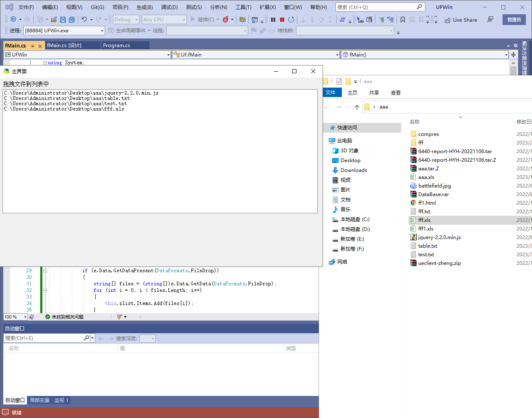Switch to the fMain.cs [设计] tab
Image resolution: width=532 pixels, height=418 pixels.
click(x=72, y=45)
